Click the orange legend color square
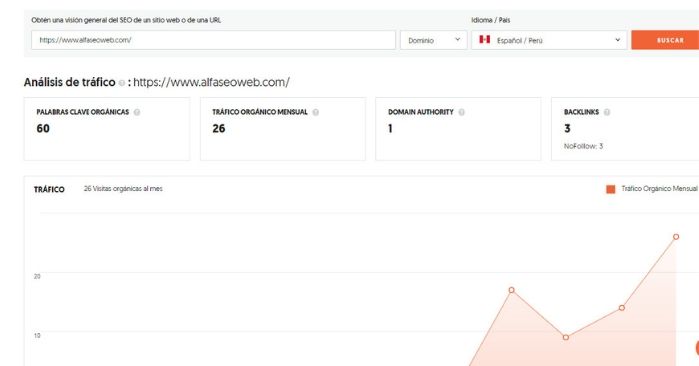 pos(610,189)
